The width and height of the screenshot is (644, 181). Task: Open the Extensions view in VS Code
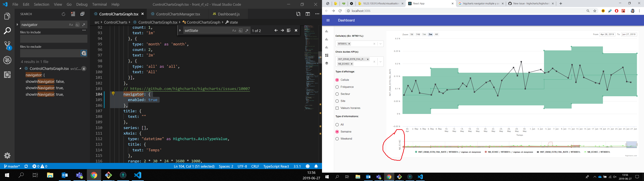tap(7, 75)
